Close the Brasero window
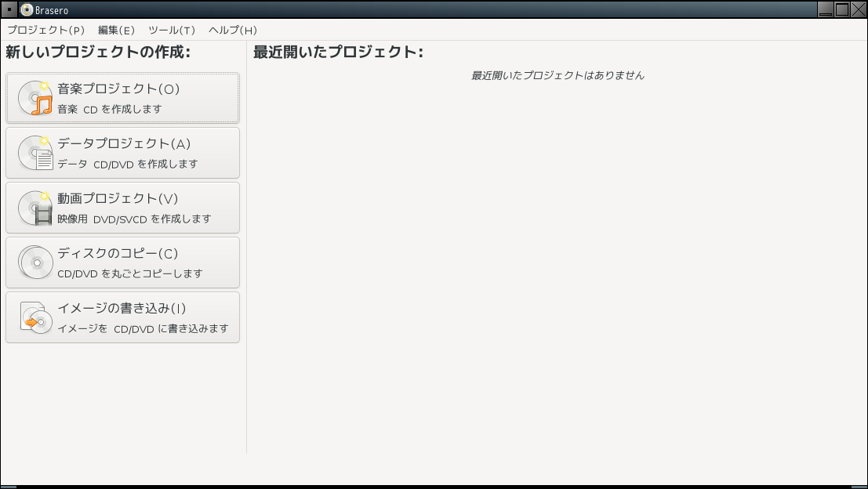The image size is (868, 489). pos(858,9)
